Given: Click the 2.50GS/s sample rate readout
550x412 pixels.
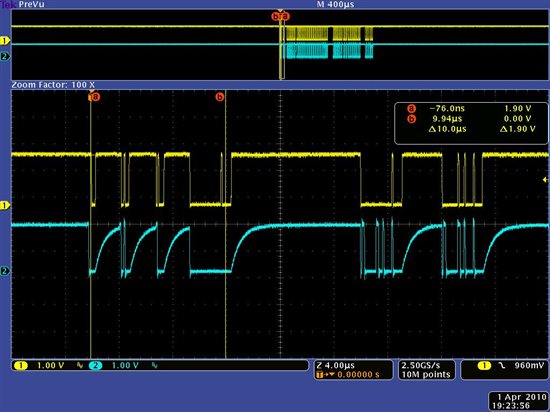Looking at the screenshot, I should [x=427, y=370].
